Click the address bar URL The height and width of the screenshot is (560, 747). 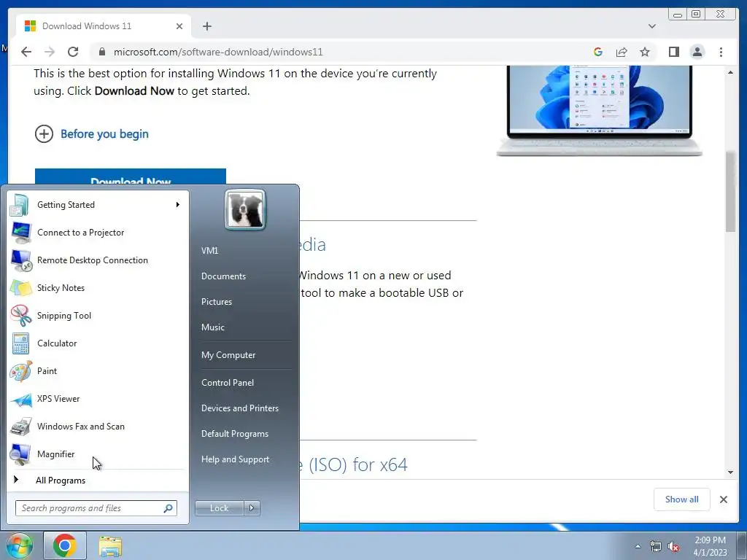pyautogui.click(x=218, y=52)
